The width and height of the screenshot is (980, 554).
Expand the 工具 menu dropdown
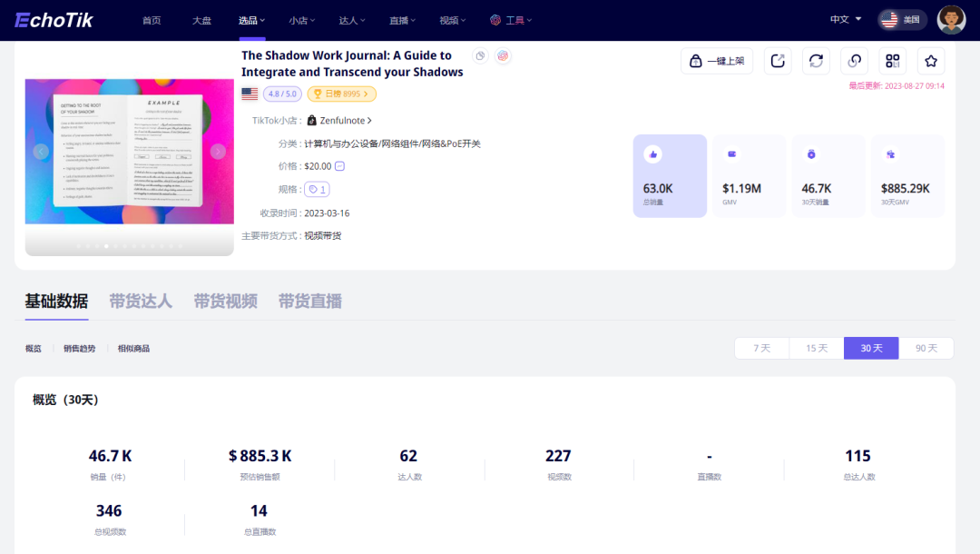(512, 20)
